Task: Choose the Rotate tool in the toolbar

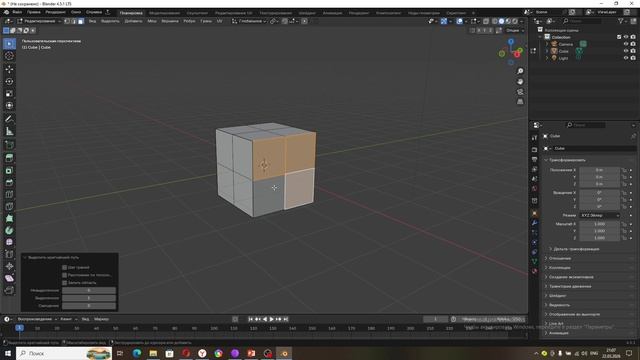Action: (x=9, y=81)
